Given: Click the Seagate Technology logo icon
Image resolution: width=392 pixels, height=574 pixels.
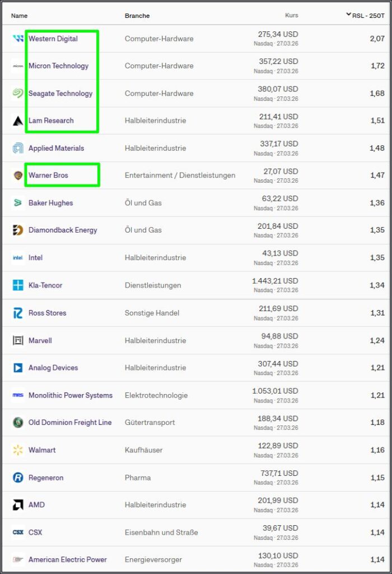Looking at the screenshot, I should tap(18, 94).
